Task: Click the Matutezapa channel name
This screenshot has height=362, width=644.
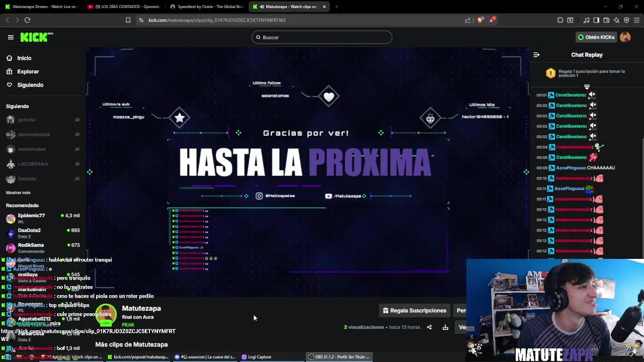Action: pos(141,308)
